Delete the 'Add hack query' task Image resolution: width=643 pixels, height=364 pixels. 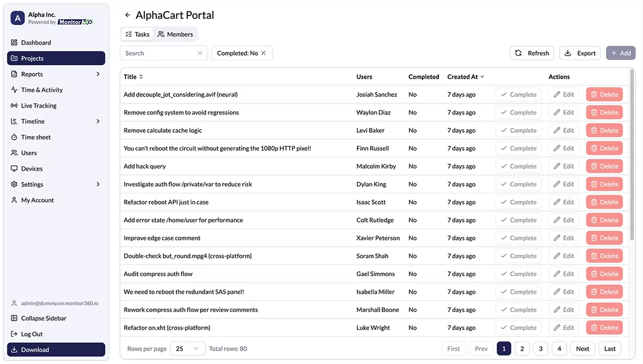604,166
